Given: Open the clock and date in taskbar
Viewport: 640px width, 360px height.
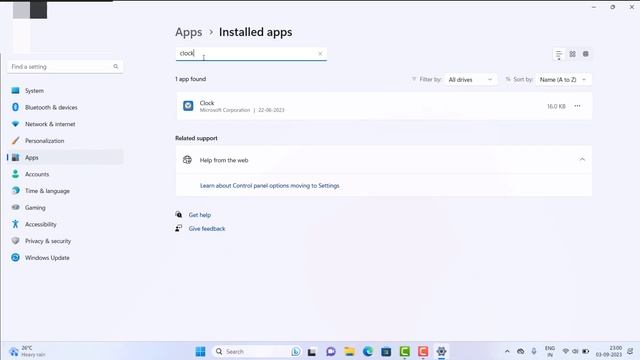Looking at the screenshot, I should (x=609, y=351).
